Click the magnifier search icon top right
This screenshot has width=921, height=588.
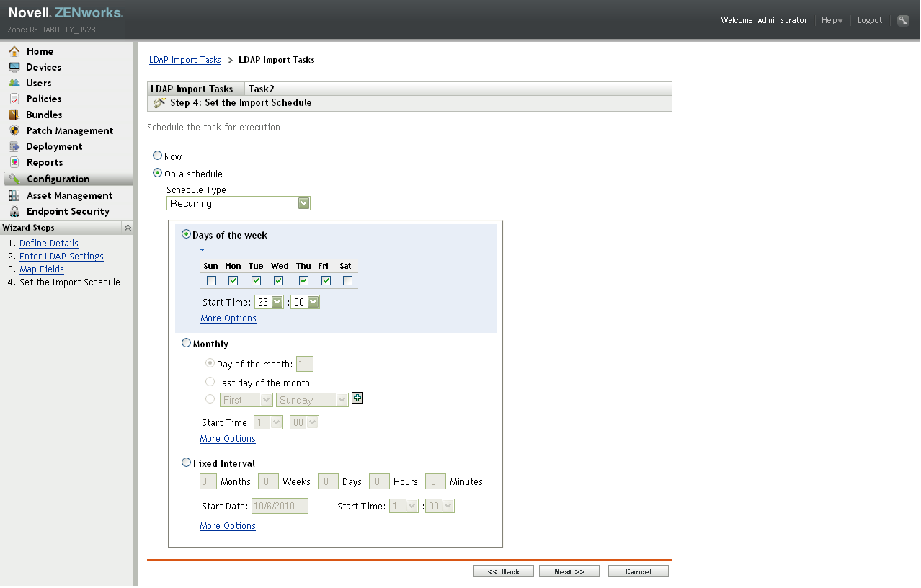tap(902, 19)
